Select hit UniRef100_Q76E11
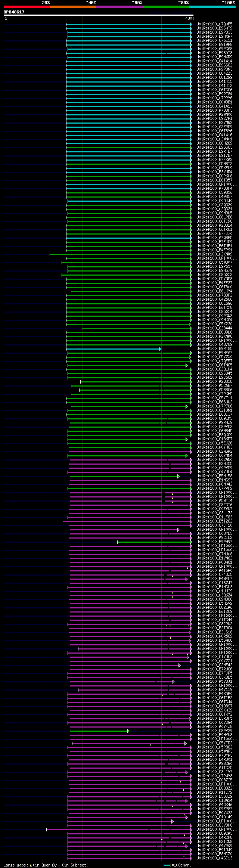Viewport: 239px width, 868px height. pos(214,41)
